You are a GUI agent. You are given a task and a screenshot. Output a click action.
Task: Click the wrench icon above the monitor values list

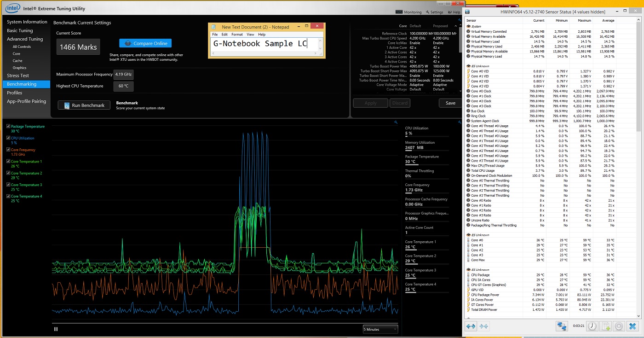(459, 122)
